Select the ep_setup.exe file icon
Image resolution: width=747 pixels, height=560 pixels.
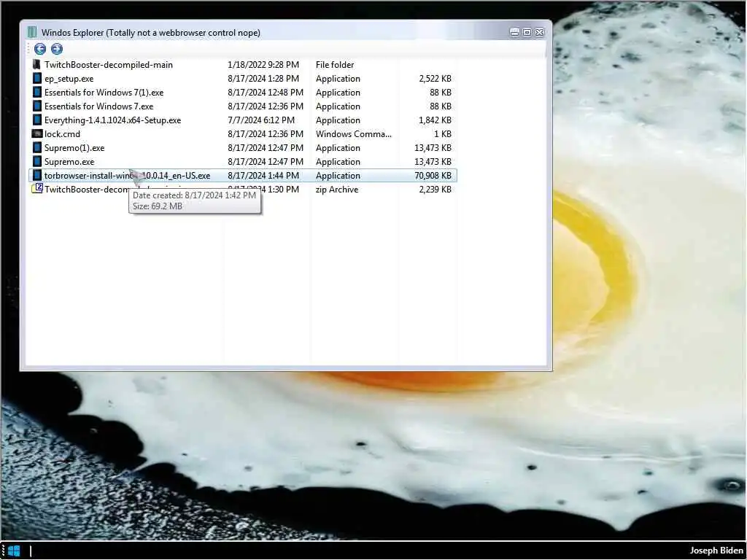pyautogui.click(x=36, y=78)
